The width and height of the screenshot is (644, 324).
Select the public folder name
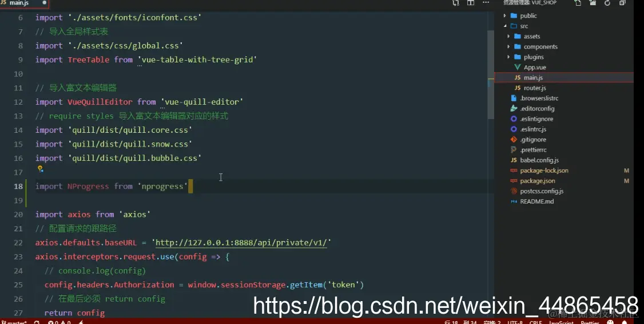point(528,15)
